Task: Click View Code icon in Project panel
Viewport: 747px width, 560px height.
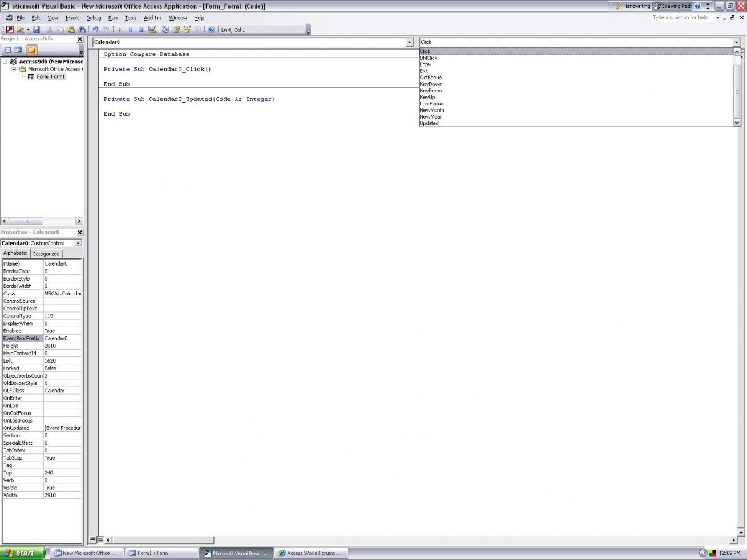Action: point(8,50)
